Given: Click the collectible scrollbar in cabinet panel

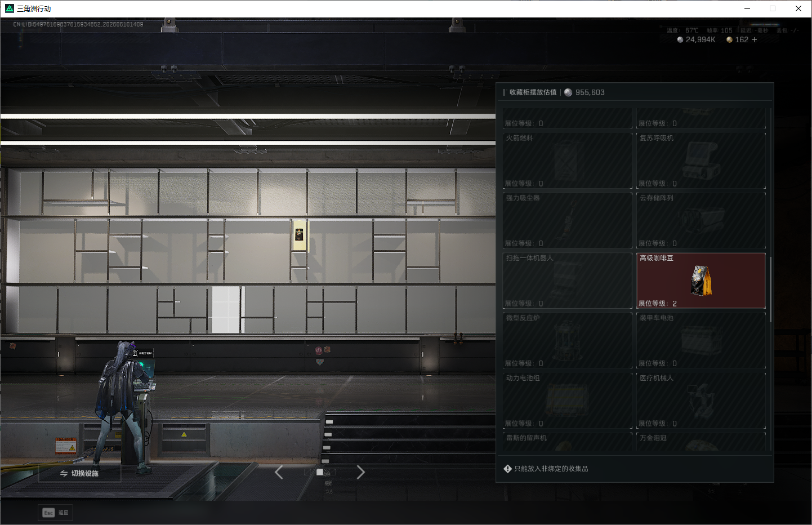Looking at the screenshot, I should click(770, 290).
